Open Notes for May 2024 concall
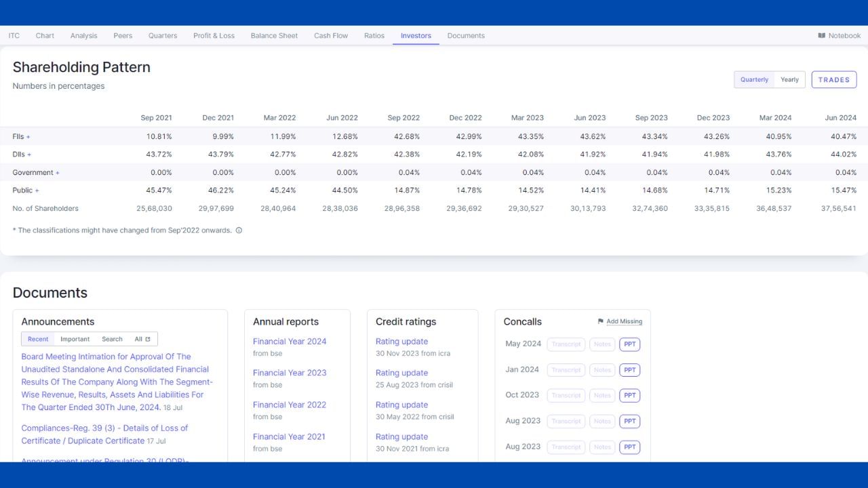 pos(602,344)
